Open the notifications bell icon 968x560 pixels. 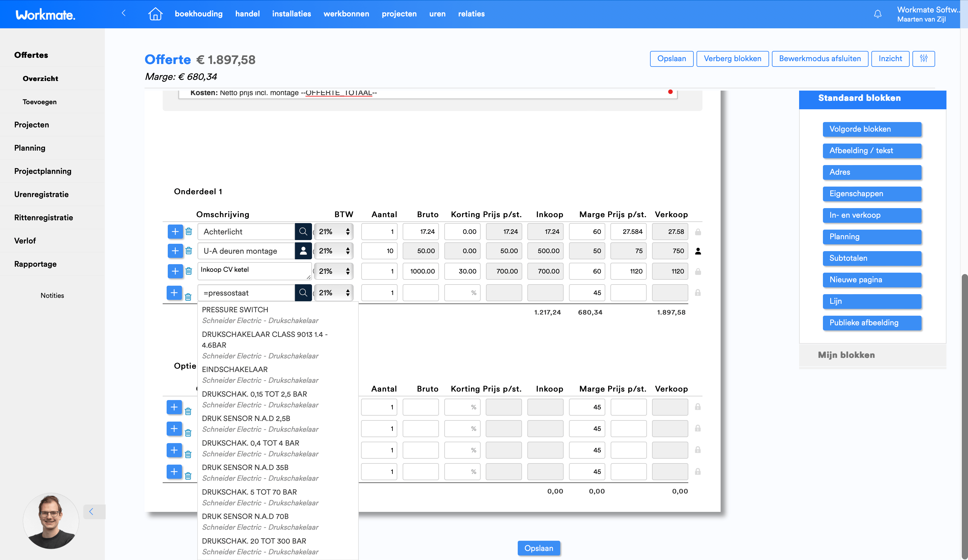tap(877, 14)
